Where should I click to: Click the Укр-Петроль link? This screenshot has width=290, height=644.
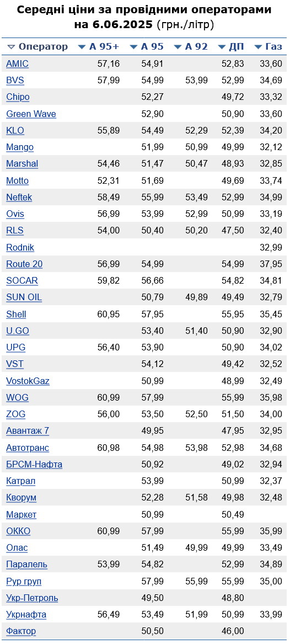[x=32, y=598]
